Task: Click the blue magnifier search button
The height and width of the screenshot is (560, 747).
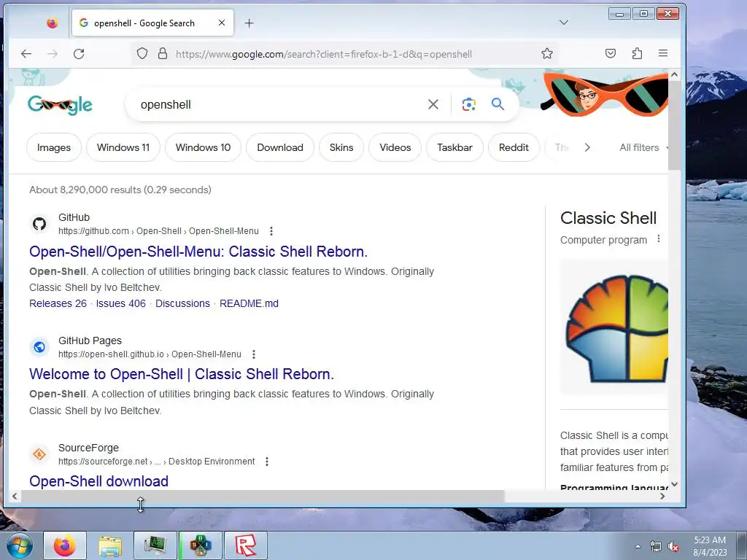Action: pos(498,104)
